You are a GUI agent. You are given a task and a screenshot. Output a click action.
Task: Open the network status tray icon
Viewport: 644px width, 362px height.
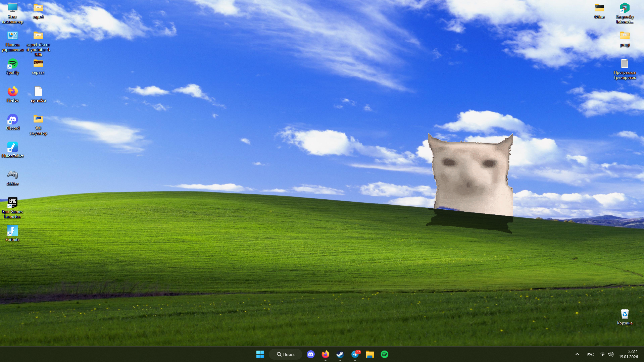[603, 354]
